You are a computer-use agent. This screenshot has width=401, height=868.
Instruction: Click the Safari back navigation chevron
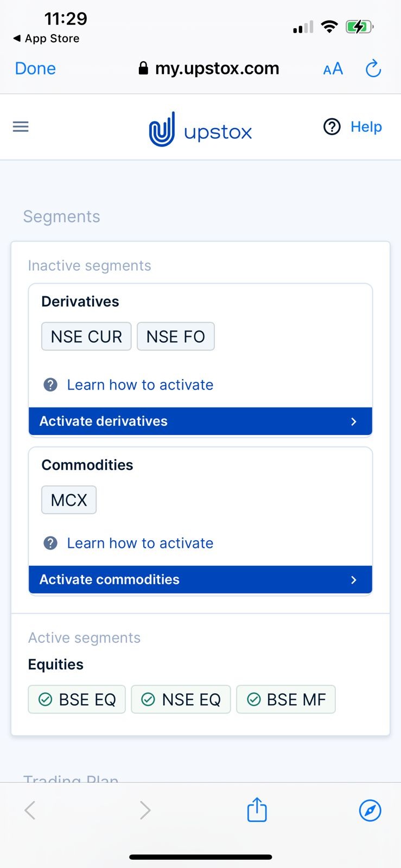[x=30, y=810]
